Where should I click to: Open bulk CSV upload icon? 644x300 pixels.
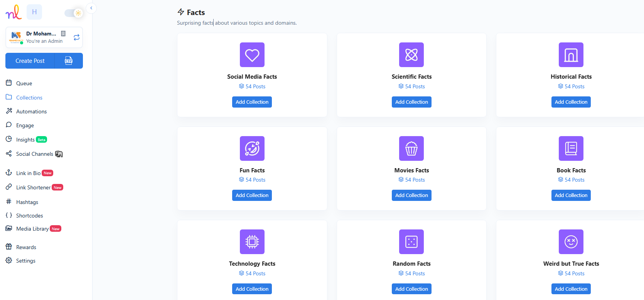point(69,61)
